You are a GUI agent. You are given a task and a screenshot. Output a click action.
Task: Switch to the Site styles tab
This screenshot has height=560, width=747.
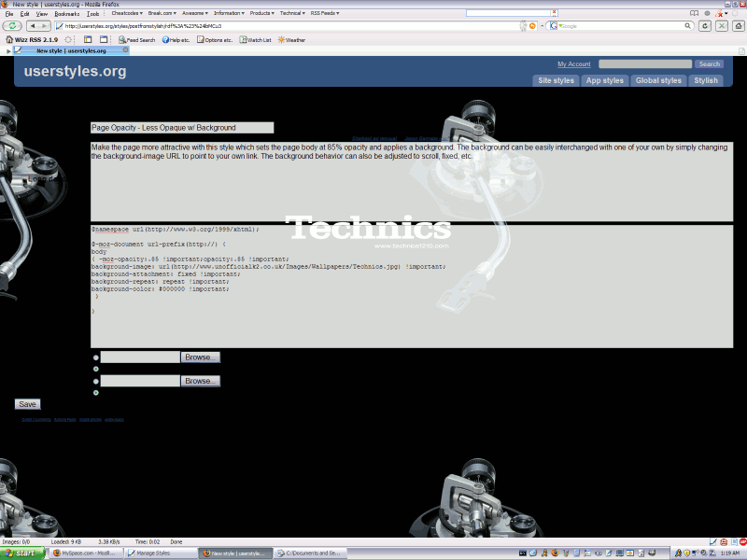pos(556,80)
